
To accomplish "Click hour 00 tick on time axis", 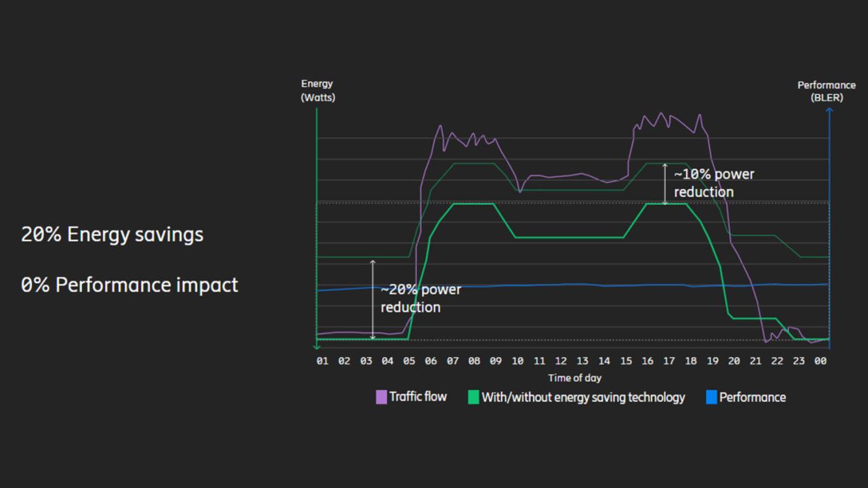I will pos(821,361).
